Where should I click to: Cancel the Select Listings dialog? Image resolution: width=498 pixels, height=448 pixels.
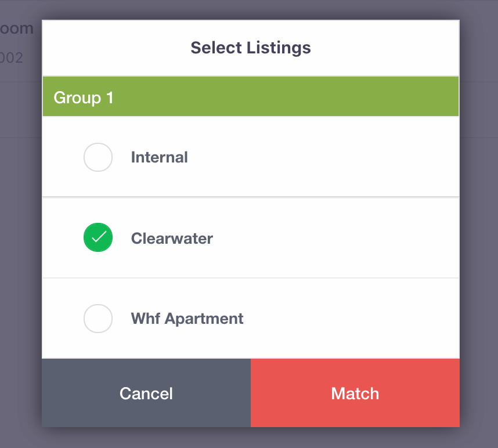[x=146, y=393]
